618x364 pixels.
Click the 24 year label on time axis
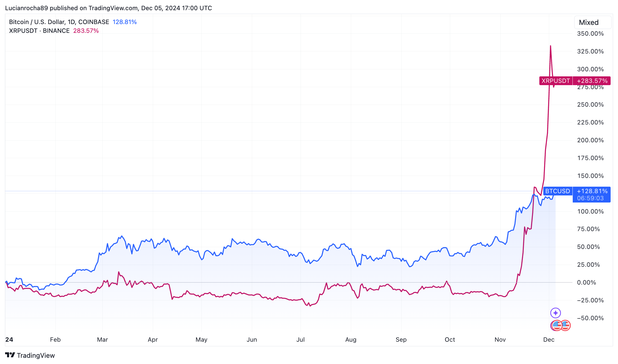point(9,340)
